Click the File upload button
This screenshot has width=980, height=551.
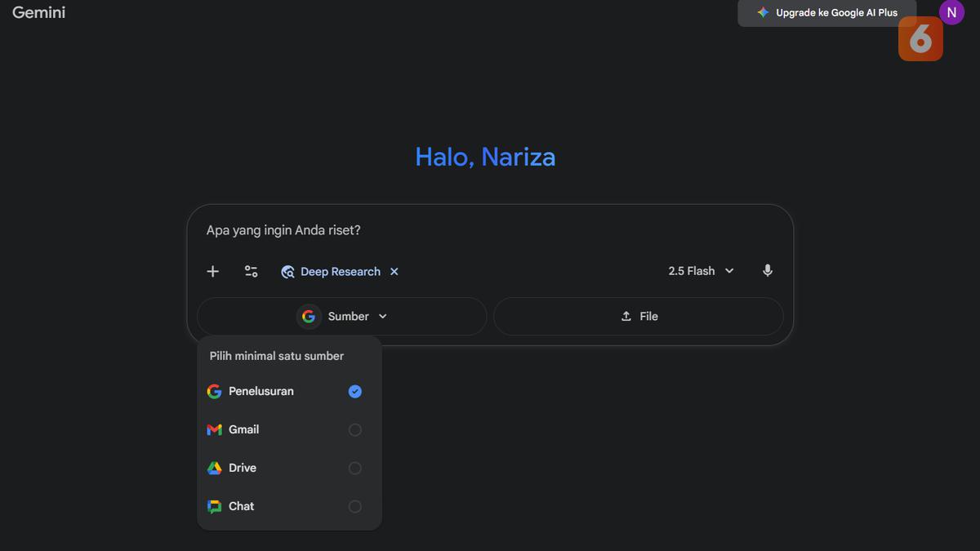[639, 317]
